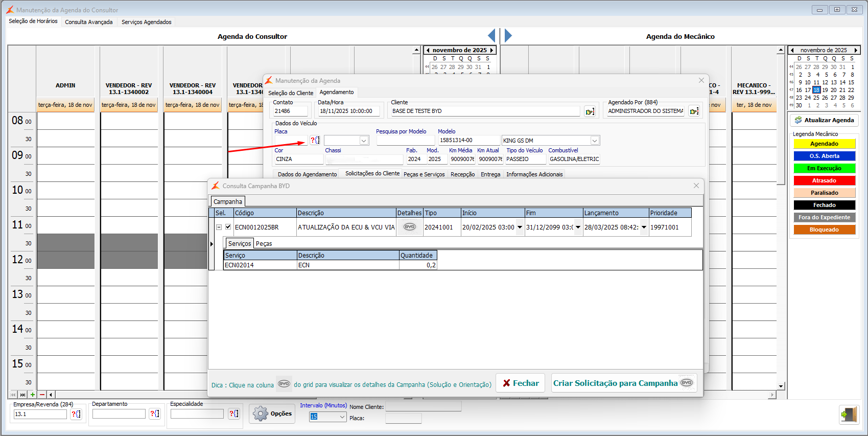The image size is (868, 436).
Task: Click the Agendado Por lookup icon
Action: (x=694, y=111)
